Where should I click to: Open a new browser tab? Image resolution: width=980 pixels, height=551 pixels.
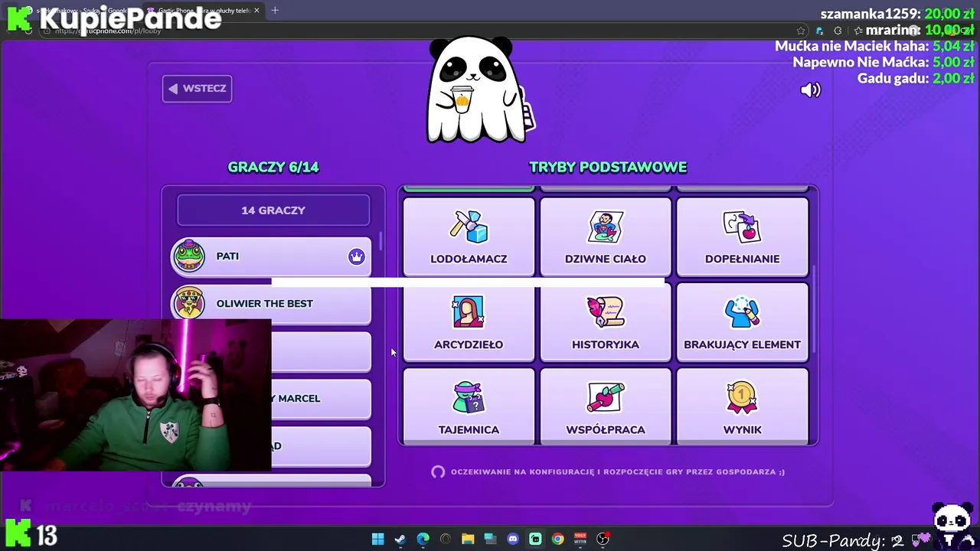pos(275,11)
